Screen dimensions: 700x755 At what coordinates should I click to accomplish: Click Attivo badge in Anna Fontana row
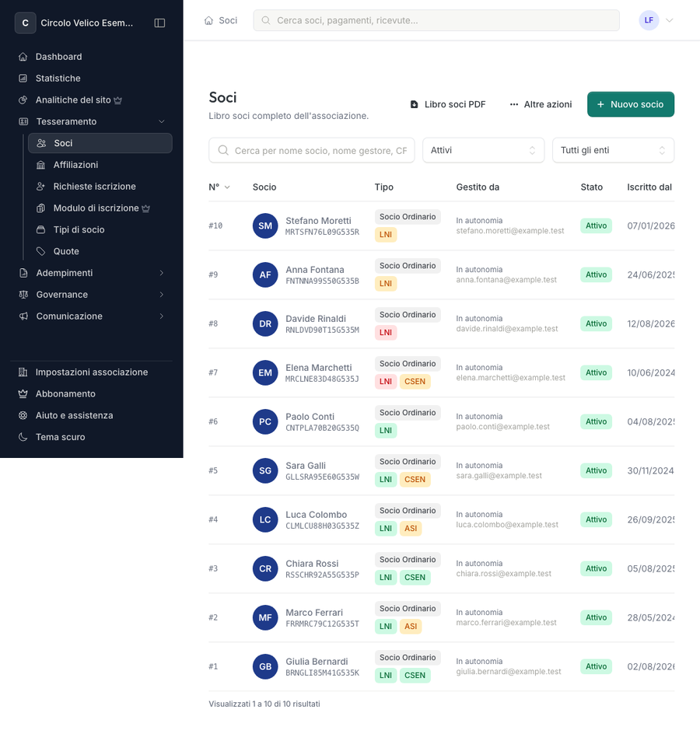[596, 275]
